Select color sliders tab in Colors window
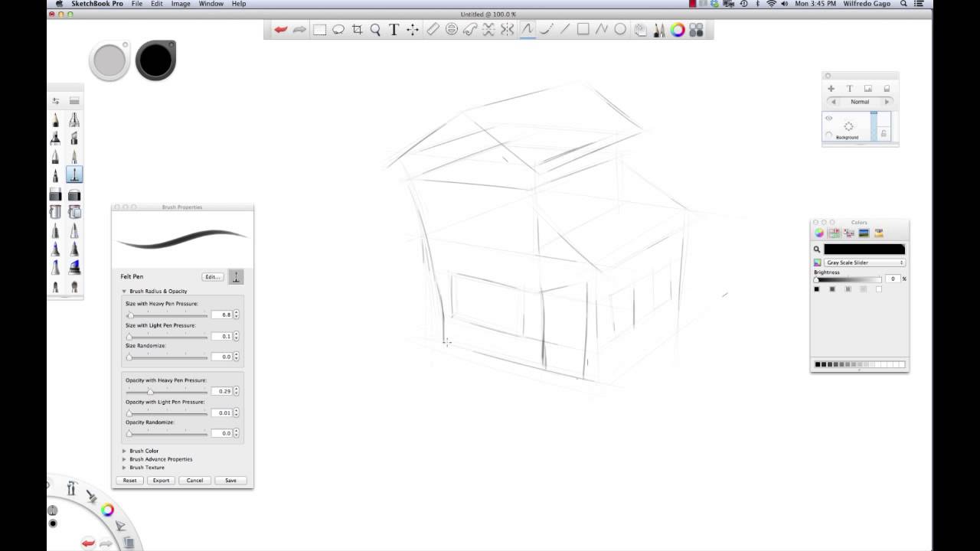This screenshot has width=980, height=551. (834, 233)
